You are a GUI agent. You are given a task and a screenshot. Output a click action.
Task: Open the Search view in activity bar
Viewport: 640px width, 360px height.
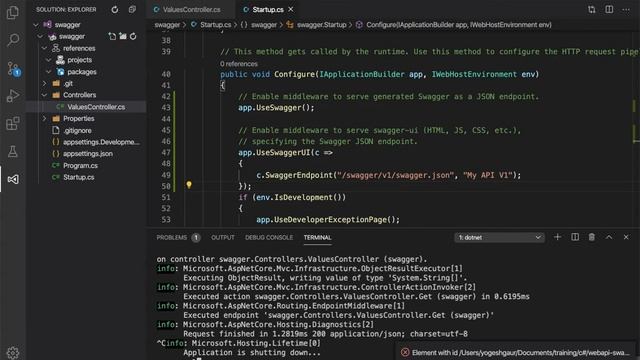pos(13,40)
